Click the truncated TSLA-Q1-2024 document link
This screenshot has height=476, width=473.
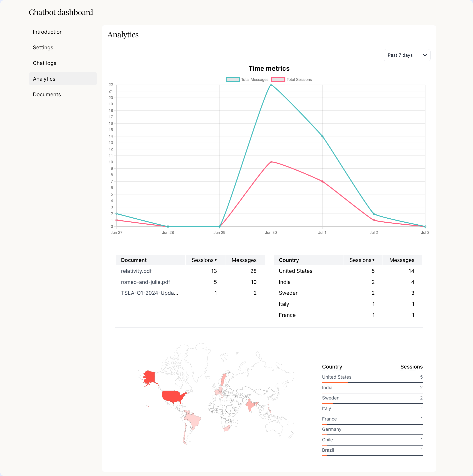tap(149, 293)
